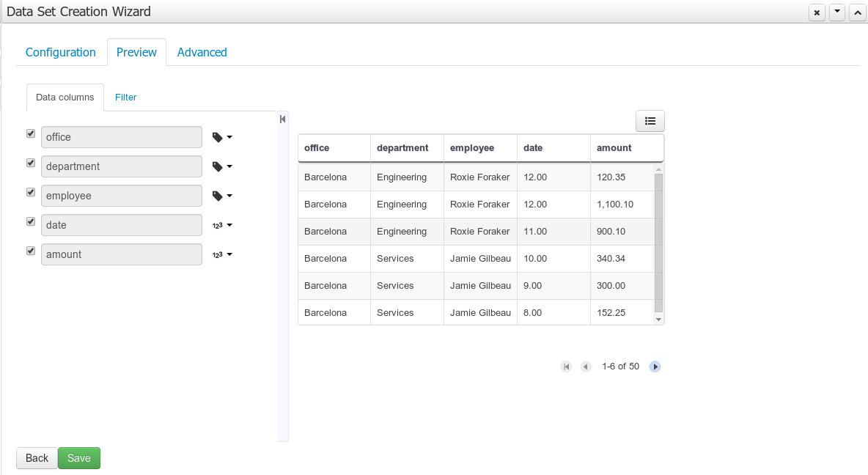This screenshot has height=475, width=868.
Task: Switch to the Configuration tab
Action: click(x=61, y=52)
